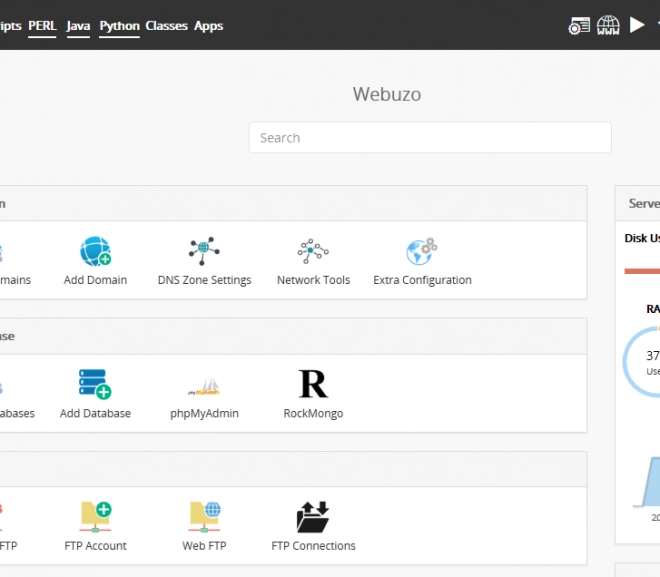This screenshot has width=660, height=577.
Task: Open the Classes menu tab
Action: [x=167, y=26]
